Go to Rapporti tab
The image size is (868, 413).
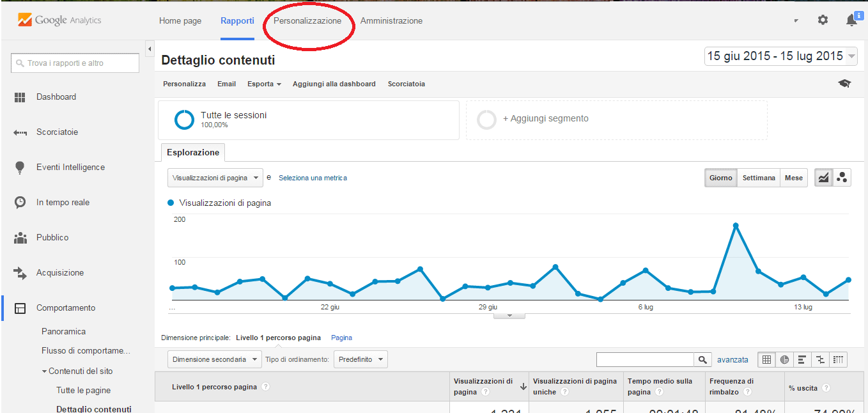click(x=237, y=20)
